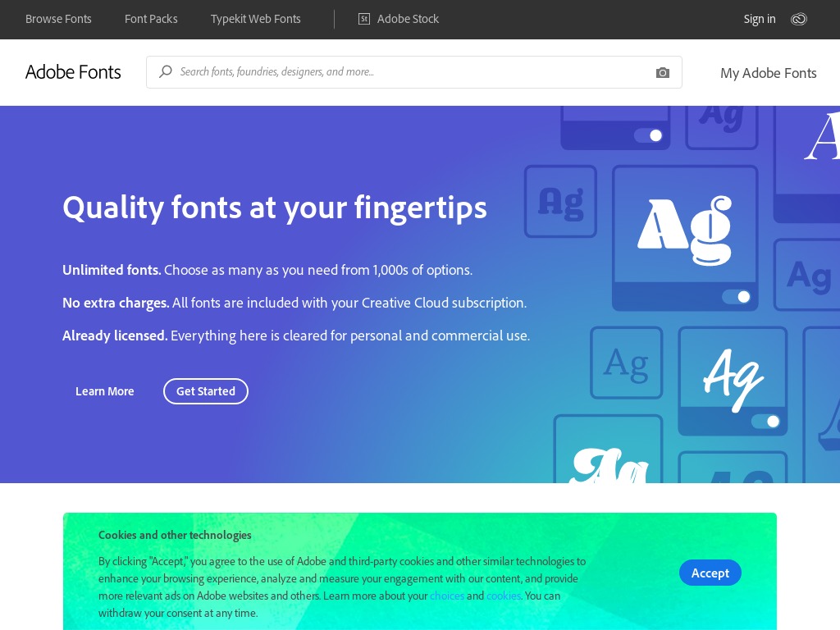Click Learn More link
Screen dimensions: 840x630
(x=104, y=391)
